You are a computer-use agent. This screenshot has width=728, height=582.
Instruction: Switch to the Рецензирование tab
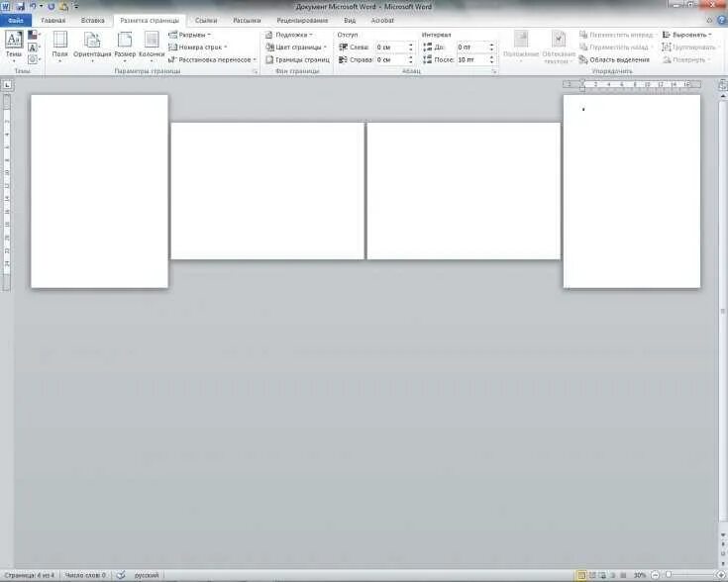click(x=302, y=21)
